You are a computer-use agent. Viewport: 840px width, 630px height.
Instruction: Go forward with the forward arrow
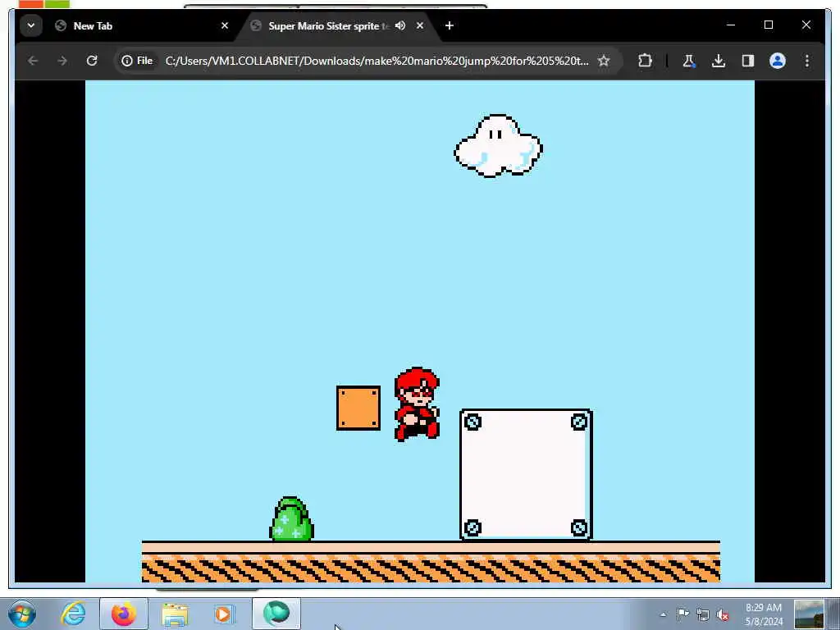coord(62,61)
